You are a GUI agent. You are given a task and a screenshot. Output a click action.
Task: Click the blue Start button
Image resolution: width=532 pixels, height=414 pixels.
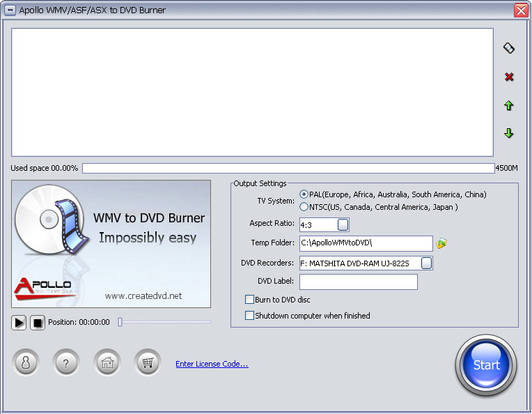486,365
